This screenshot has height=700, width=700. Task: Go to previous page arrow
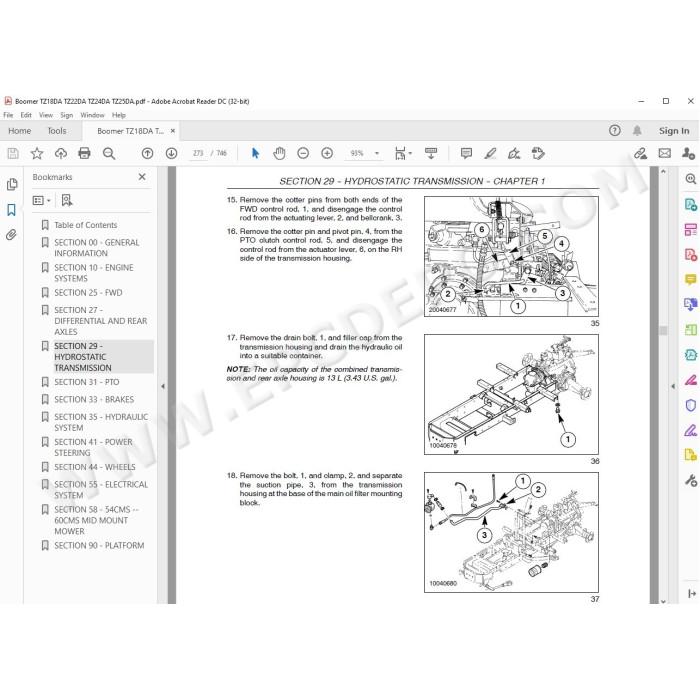(x=147, y=154)
